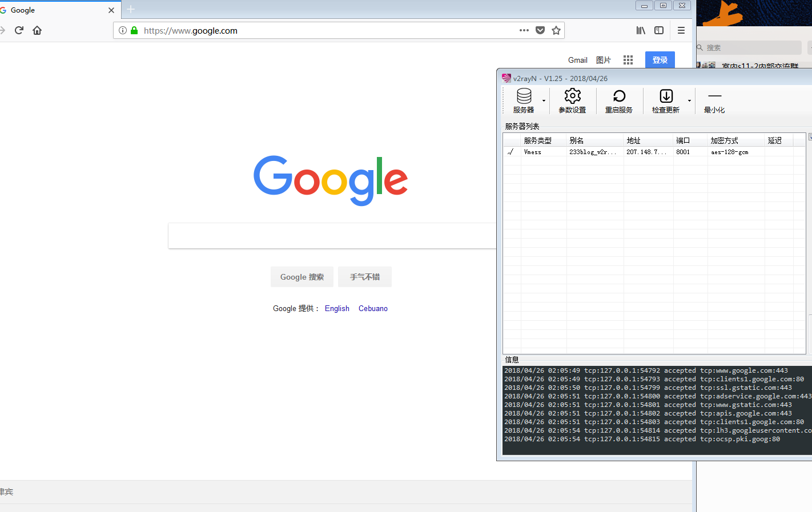
Task: Click 重启服务 restart service in v2rayN
Action: pyautogui.click(x=619, y=101)
